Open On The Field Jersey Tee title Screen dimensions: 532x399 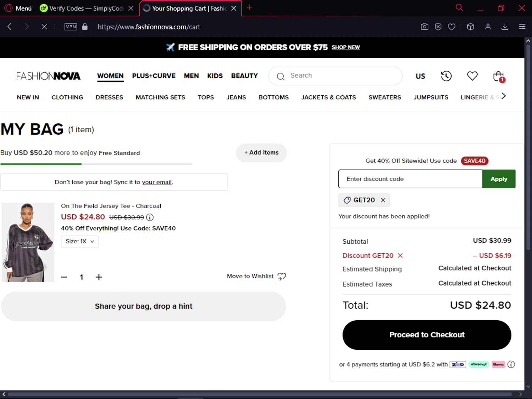pos(111,206)
